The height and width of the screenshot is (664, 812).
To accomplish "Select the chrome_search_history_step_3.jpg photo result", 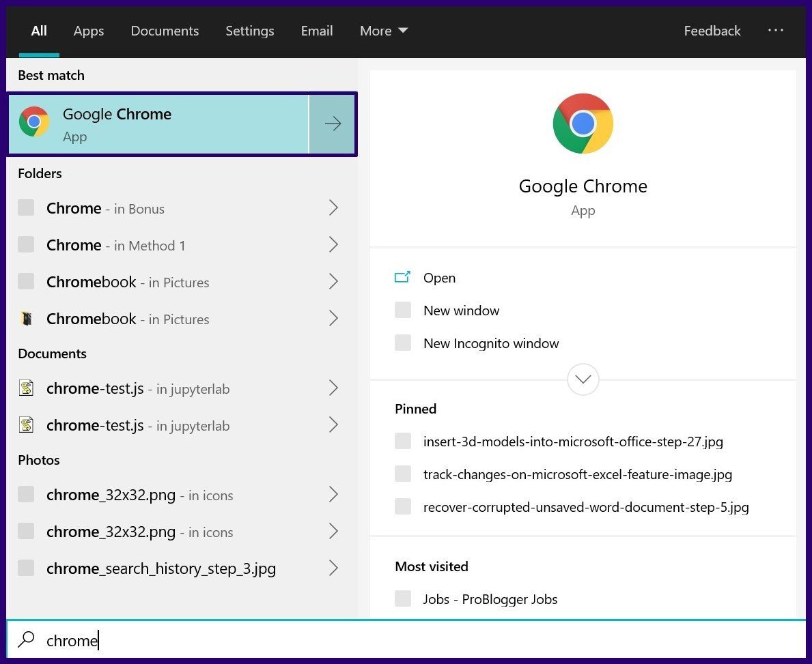I will click(x=182, y=568).
